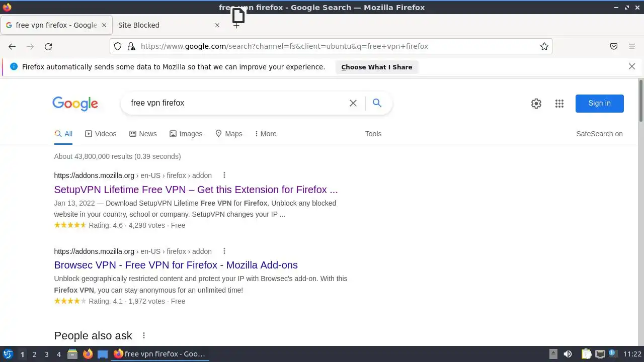Switch to Maps results
The width and height of the screenshot is (644, 362).
click(228, 134)
